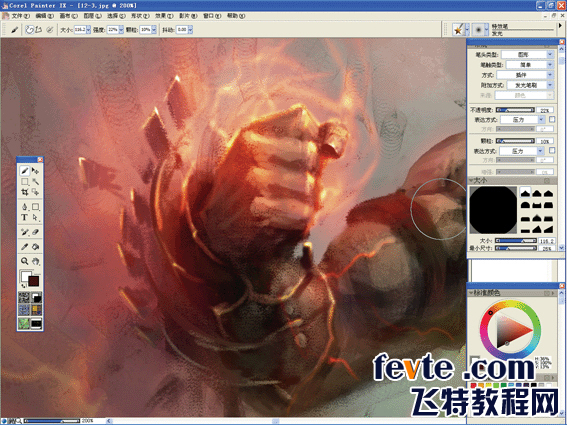Select the Crop tool in the toolbox
This screenshot has width=567, height=425.
[25, 192]
